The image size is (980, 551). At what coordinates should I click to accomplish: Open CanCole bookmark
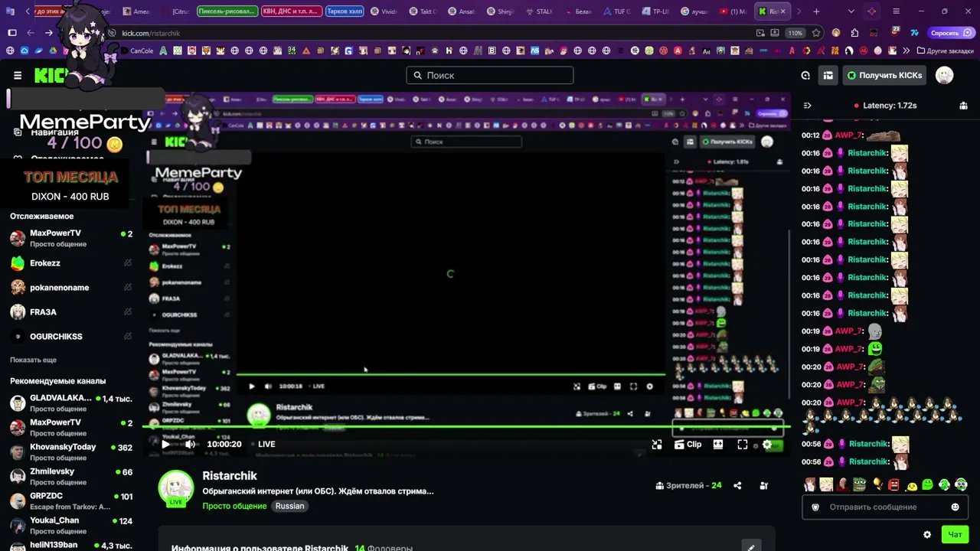(x=136, y=51)
